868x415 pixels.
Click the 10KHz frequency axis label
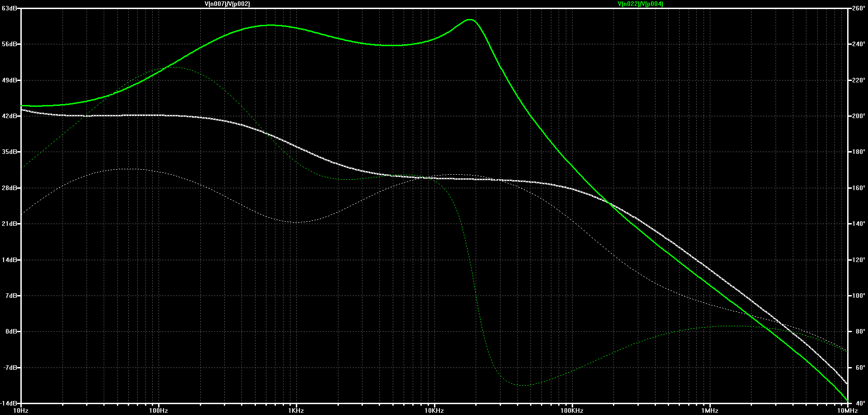pyautogui.click(x=434, y=410)
